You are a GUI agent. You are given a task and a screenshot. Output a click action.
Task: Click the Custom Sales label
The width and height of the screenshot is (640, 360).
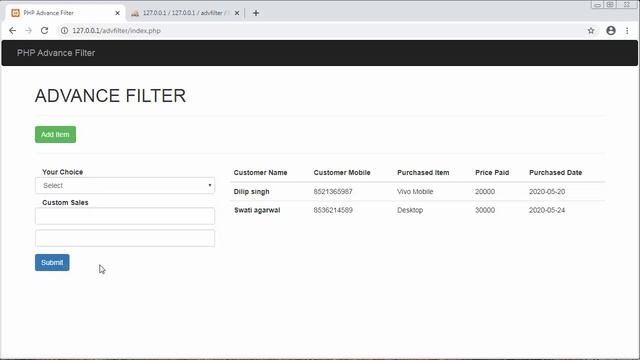(x=65, y=202)
